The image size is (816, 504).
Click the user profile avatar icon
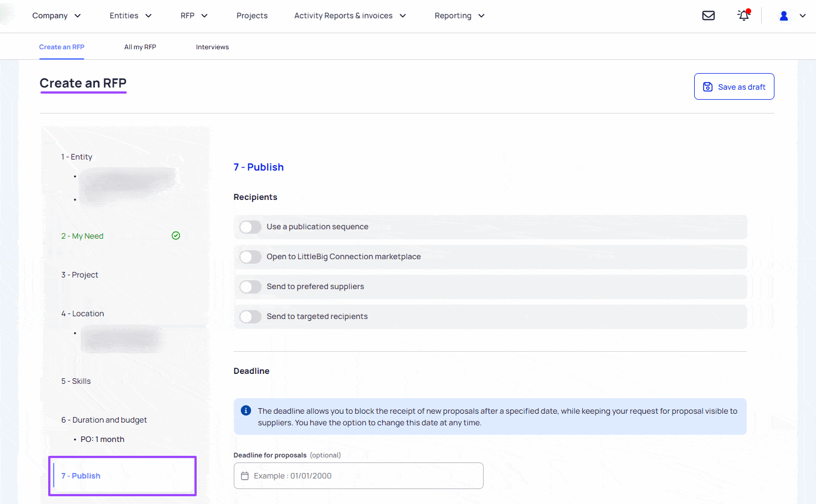784,16
